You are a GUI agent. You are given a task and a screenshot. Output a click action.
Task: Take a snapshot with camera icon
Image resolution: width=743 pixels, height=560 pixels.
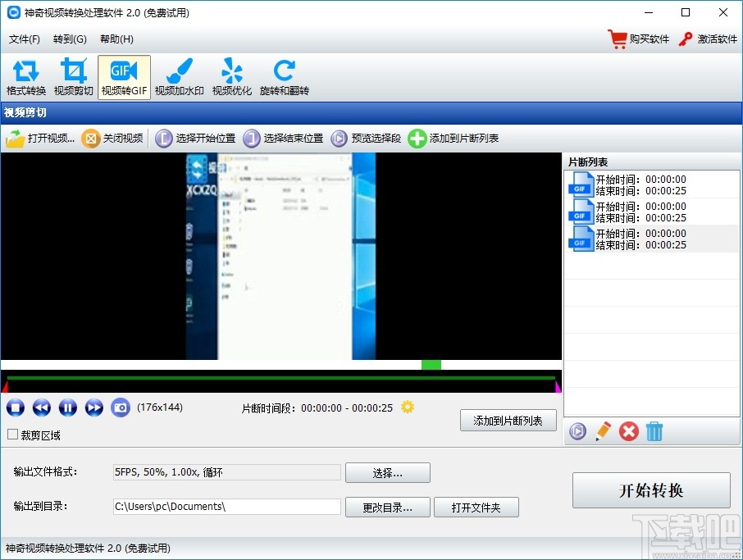(x=121, y=407)
